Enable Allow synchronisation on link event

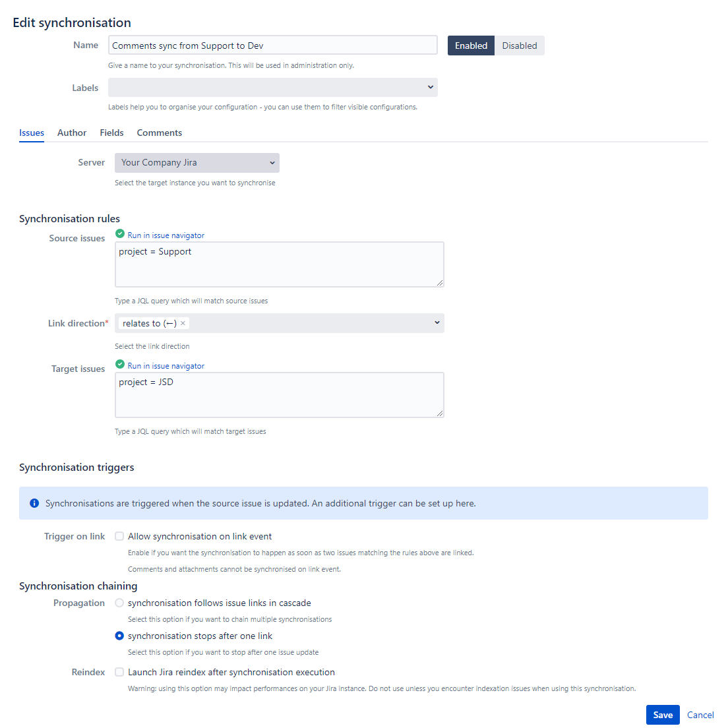119,537
